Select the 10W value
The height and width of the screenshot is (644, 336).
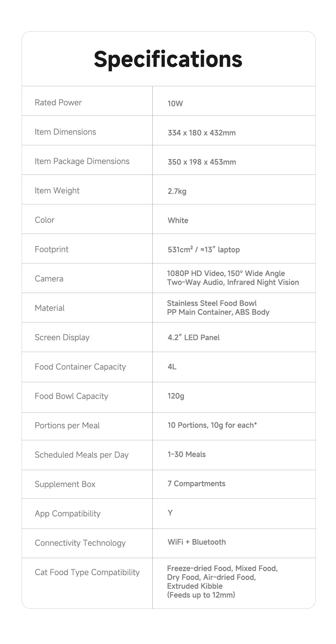175,103
